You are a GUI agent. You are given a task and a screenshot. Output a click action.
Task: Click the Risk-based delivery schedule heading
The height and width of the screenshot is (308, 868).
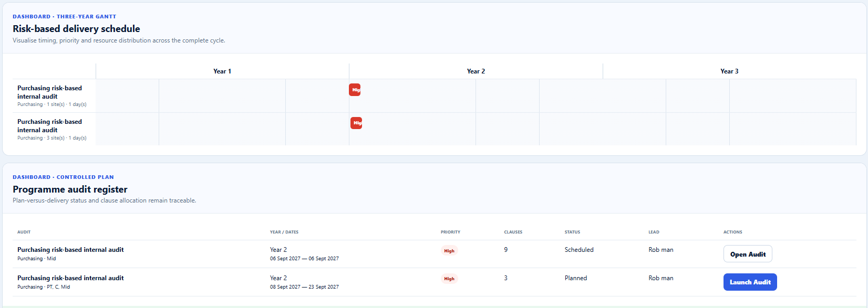tap(76, 29)
